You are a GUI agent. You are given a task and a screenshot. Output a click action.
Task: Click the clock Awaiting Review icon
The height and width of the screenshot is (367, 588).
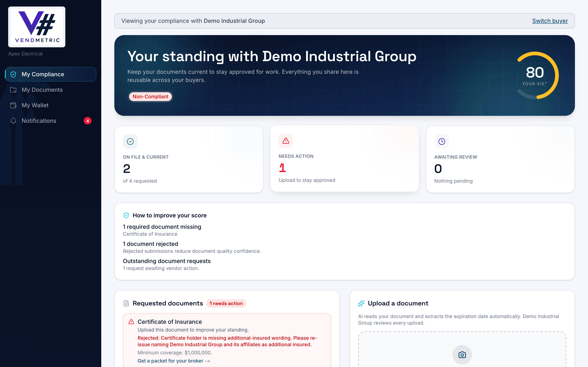pos(441,141)
